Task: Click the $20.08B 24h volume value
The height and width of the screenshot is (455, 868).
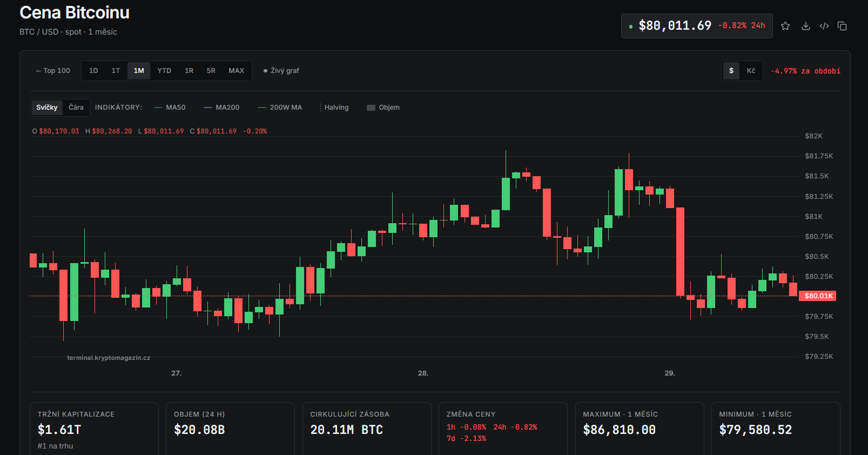Action: (199, 430)
